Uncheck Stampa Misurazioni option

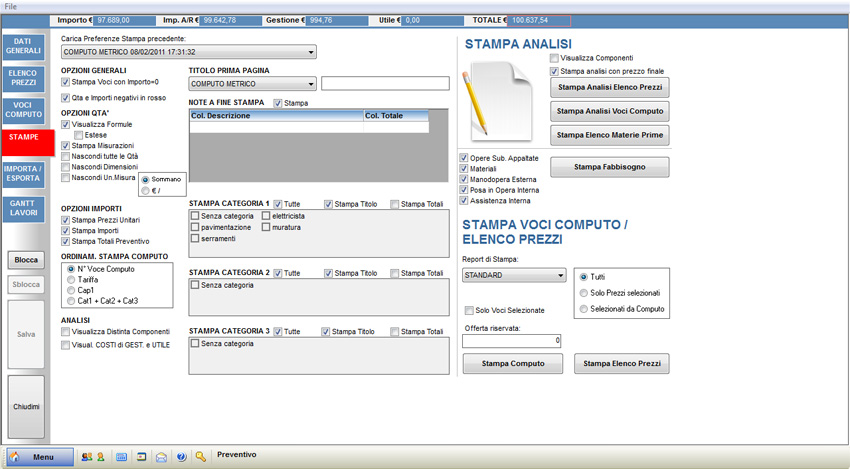coord(66,146)
